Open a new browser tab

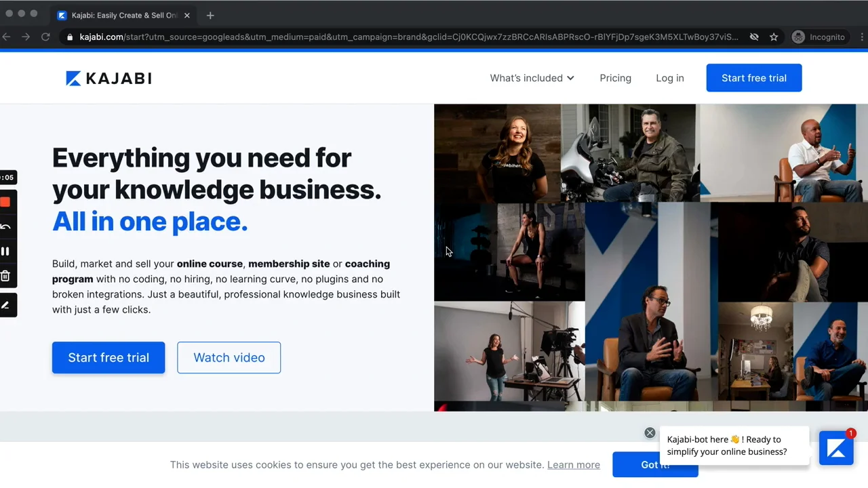pos(210,15)
